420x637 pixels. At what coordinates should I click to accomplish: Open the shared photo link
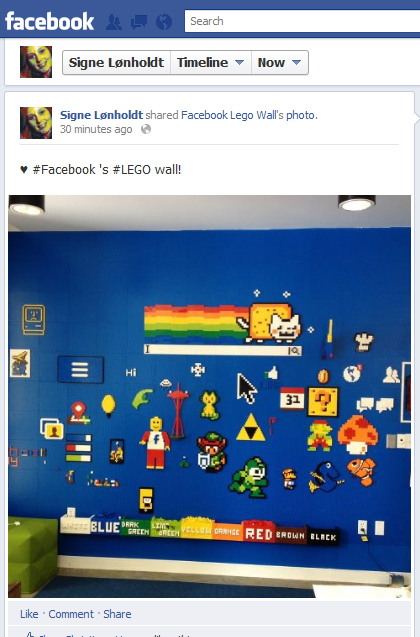(x=301, y=115)
